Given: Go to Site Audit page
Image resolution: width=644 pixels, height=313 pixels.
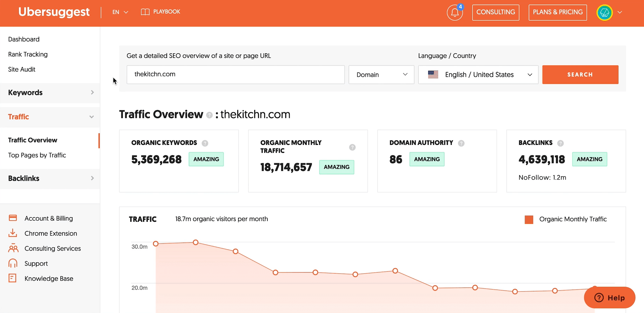Looking at the screenshot, I should point(22,69).
